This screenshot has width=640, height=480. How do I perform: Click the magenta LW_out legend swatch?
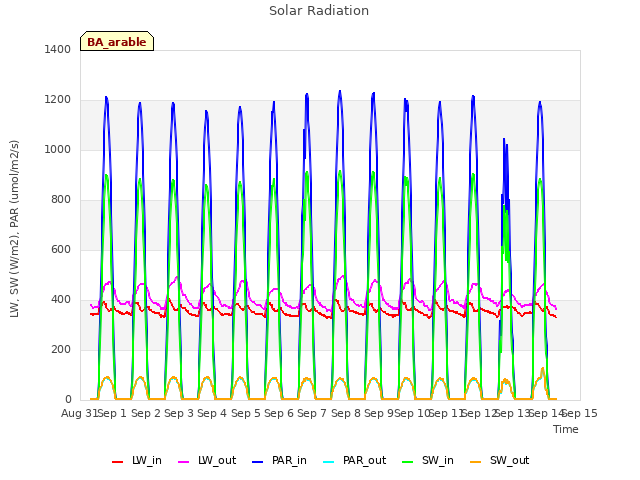(x=184, y=462)
